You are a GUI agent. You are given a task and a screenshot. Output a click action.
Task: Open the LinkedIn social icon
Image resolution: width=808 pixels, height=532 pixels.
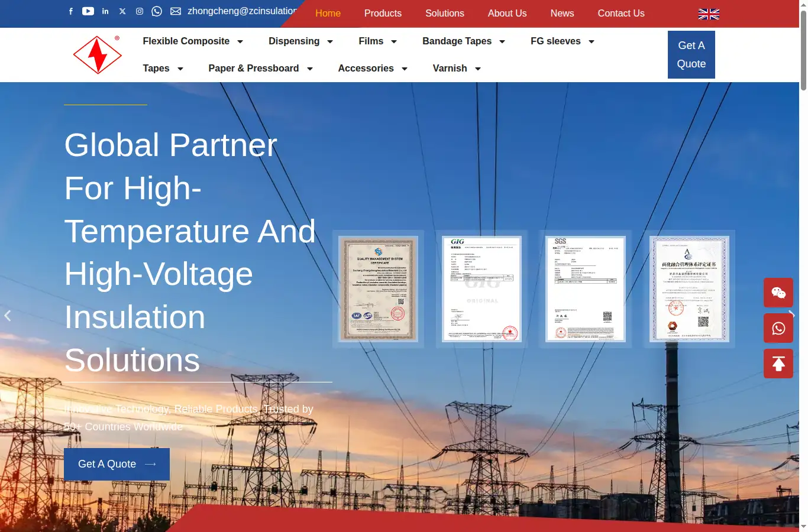click(105, 11)
